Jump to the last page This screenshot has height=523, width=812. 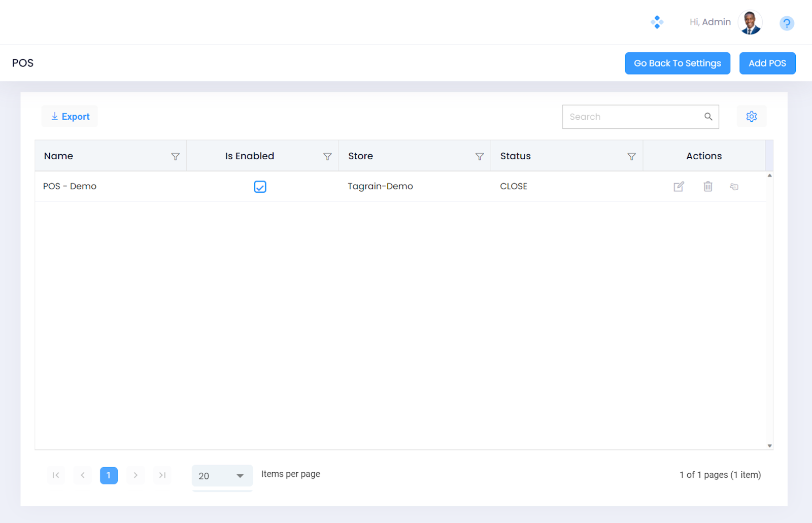162,475
